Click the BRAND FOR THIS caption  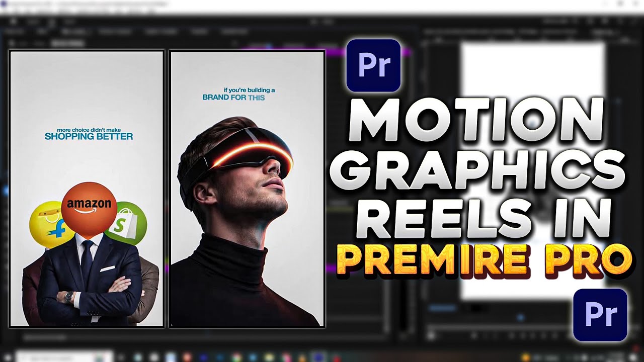click(x=233, y=97)
